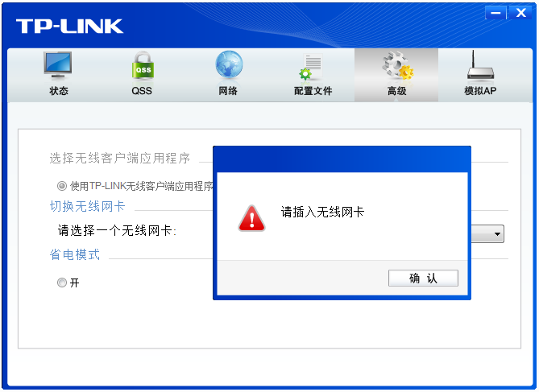
Task: Click the 省电模式 section heading
Action: (x=75, y=254)
